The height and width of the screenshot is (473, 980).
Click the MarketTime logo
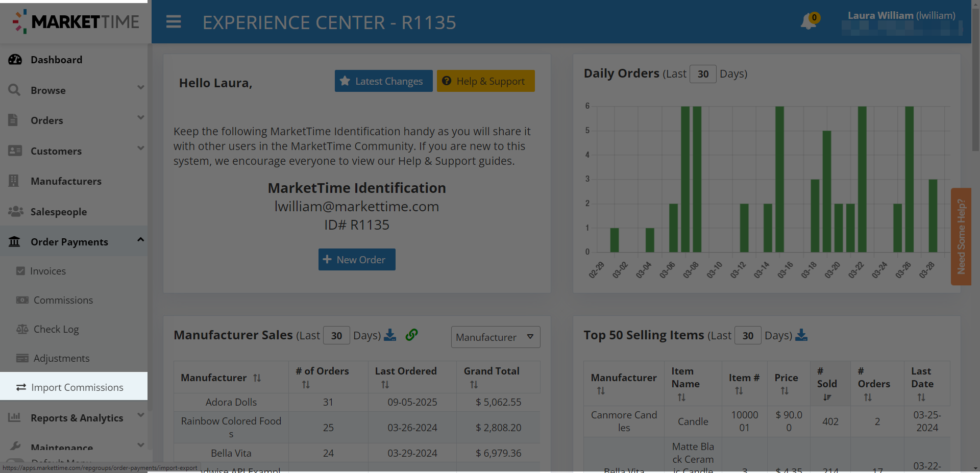(76, 22)
